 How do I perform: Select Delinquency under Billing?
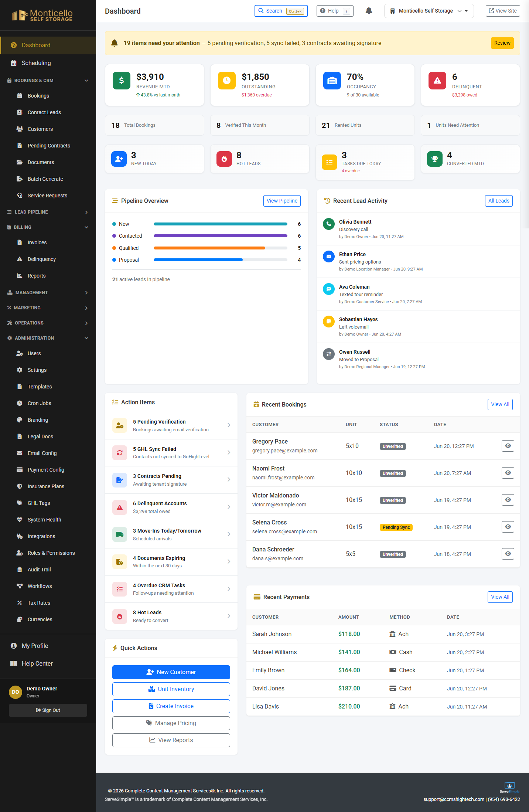pyautogui.click(x=48, y=259)
